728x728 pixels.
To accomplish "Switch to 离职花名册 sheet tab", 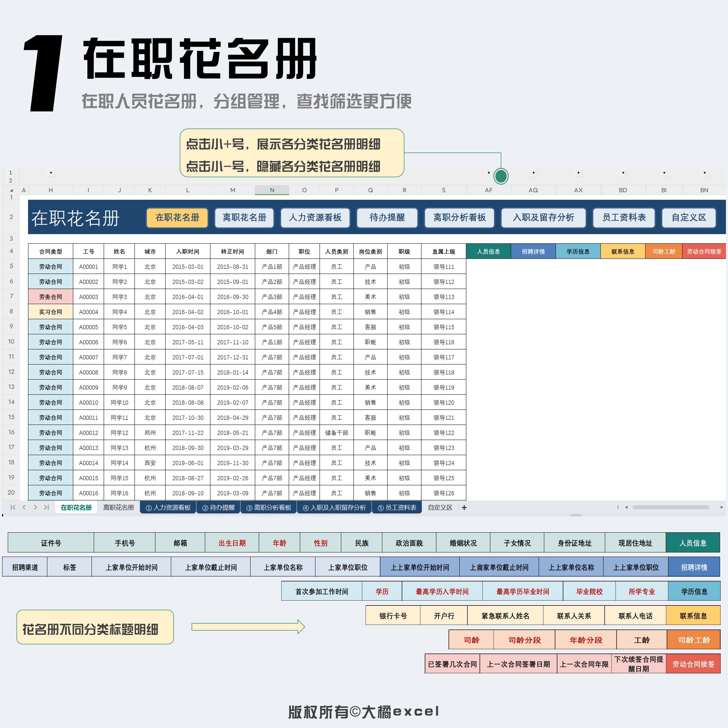I will (x=118, y=507).
